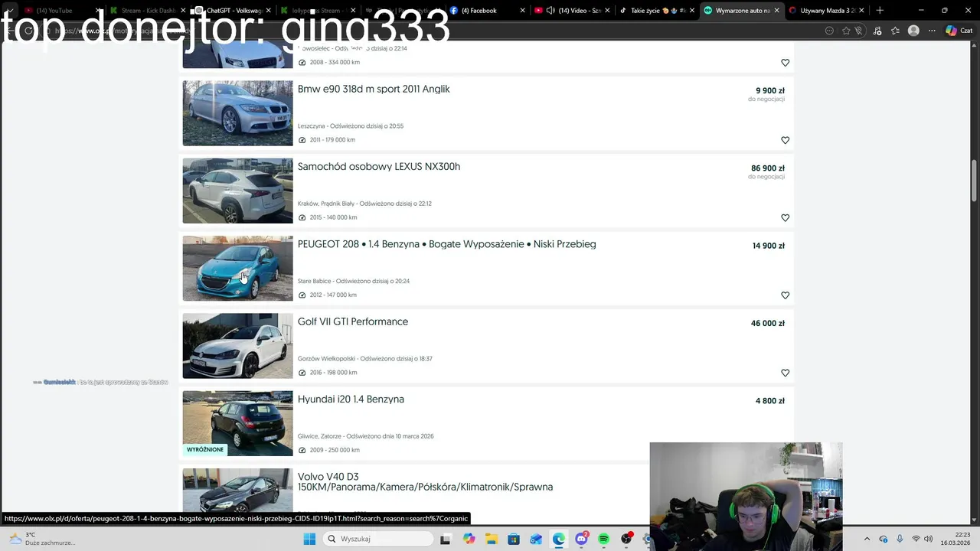The width and height of the screenshot is (980, 551).
Task: Open PEUGEOT 208 1.4 Benzyna listing title
Action: 446,244
